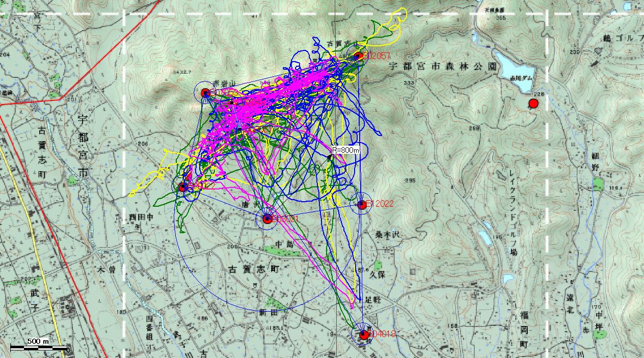The width and height of the screenshot is (644, 358).
Task: Click the red B12022 text label
Action: point(380,204)
